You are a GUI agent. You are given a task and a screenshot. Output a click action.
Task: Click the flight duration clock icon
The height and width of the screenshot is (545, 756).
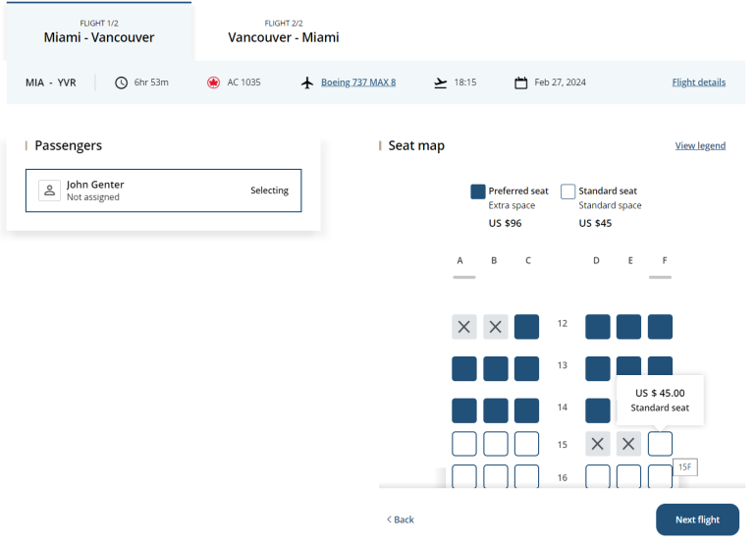click(122, 82)
